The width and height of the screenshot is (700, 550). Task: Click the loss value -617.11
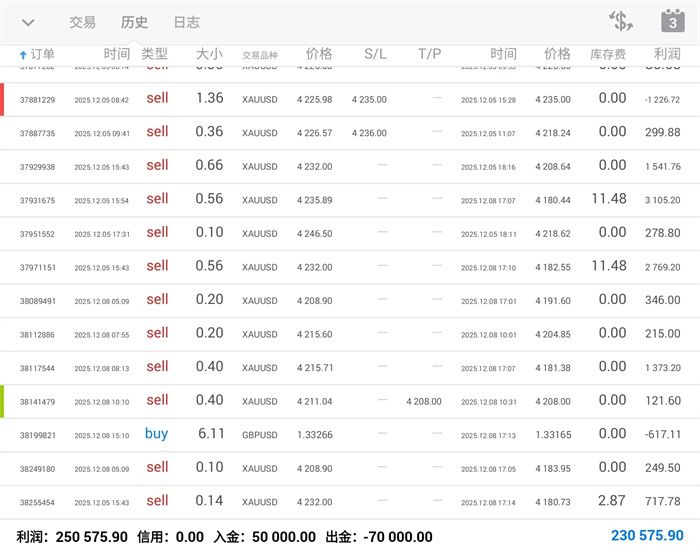pos(662,434)
